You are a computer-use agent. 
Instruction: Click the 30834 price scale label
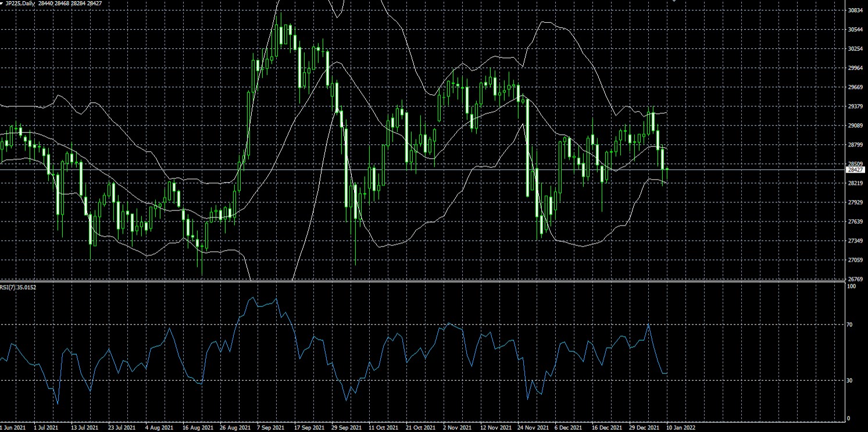[x=855, y=10]
